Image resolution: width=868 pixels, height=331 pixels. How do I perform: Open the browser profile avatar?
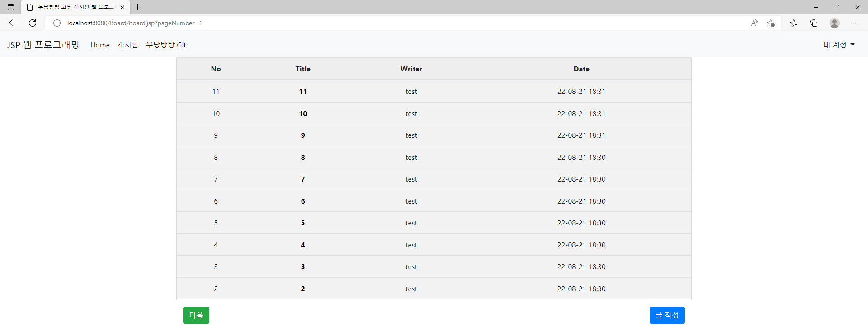click(835, 23)
